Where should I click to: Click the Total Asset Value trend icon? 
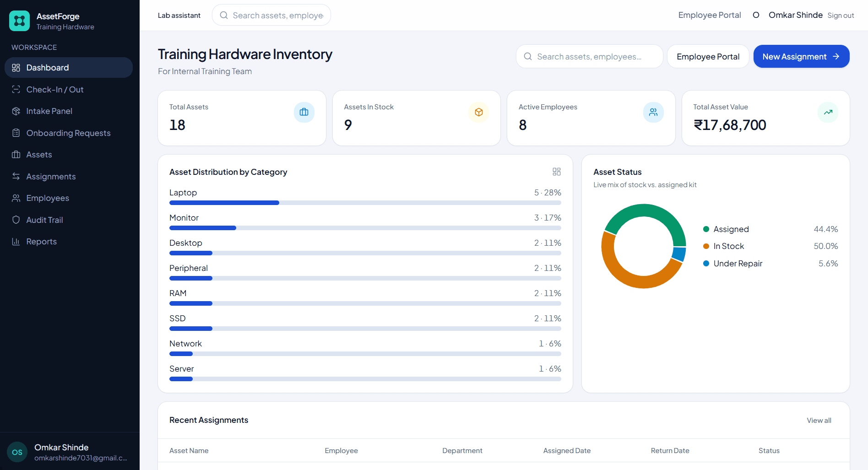tap(828, 112)
